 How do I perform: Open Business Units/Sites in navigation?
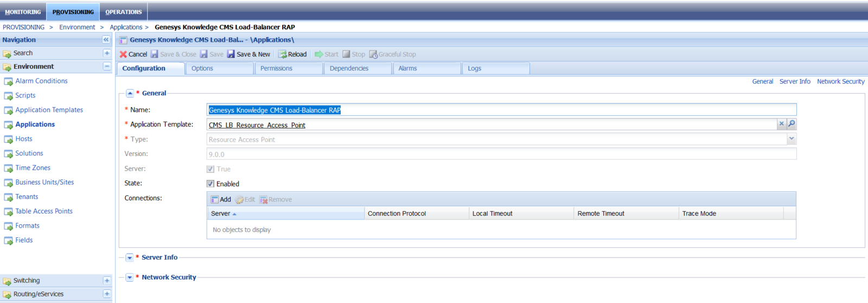click(x=44, y=182)
